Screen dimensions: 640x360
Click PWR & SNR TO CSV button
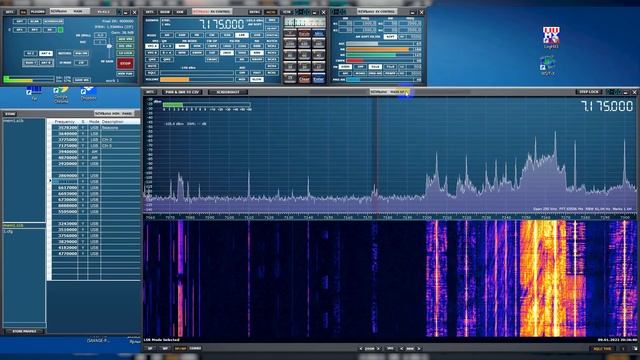click(x=182, y=92)
